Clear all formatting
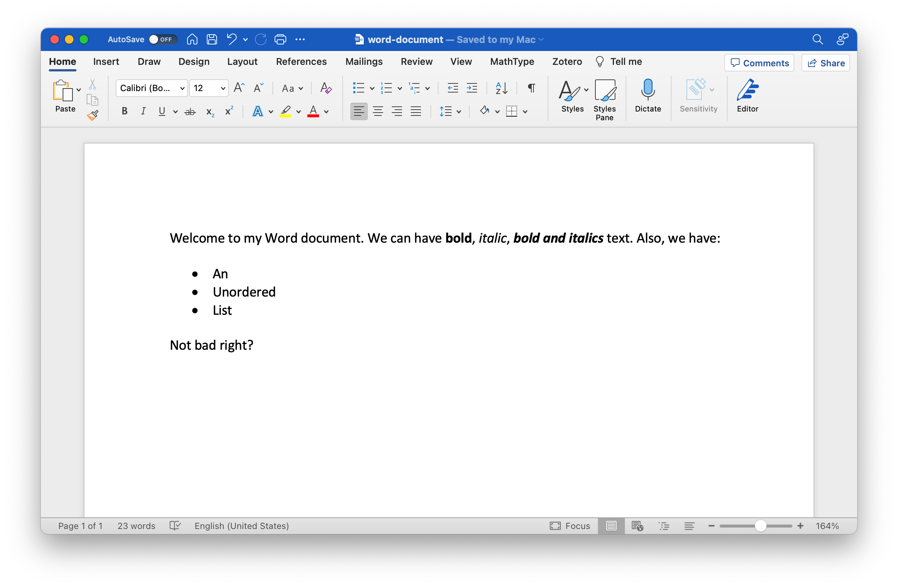Viewport: 898px width, 588px height. pyautogui.click(x=325, y=88)
